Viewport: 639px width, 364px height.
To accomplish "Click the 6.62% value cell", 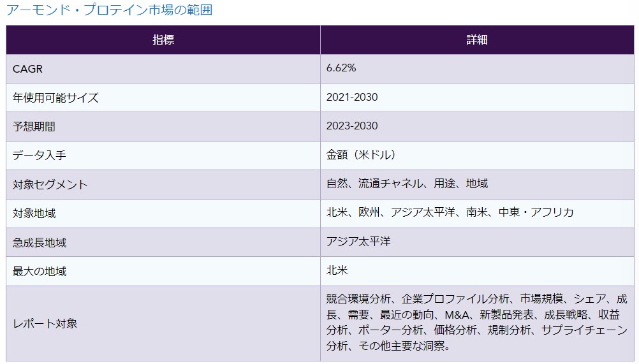I will pyautogui.click(x=477, y=69).
